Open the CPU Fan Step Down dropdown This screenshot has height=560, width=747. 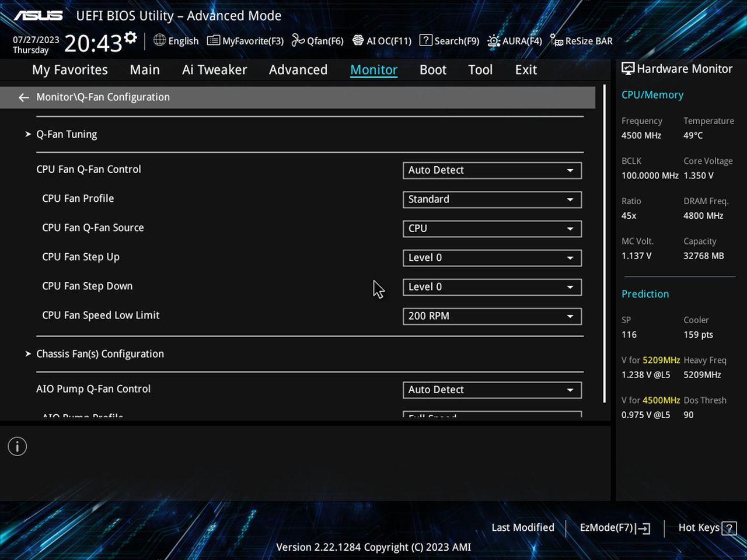492,287
